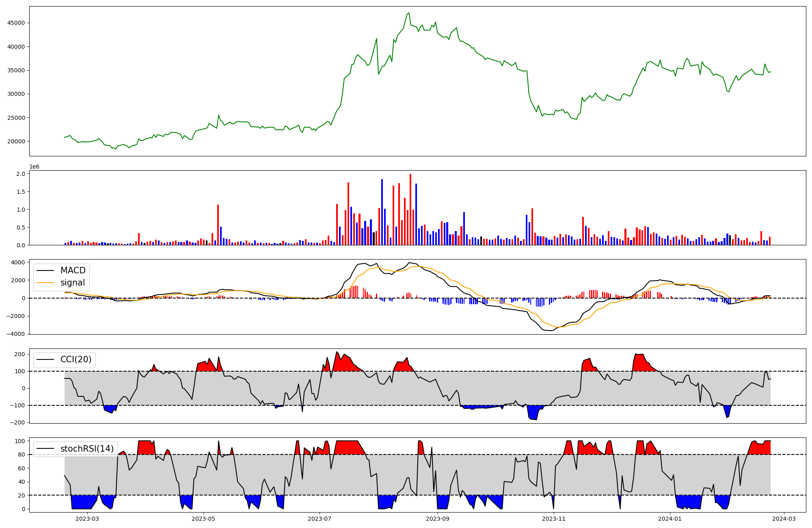The height and width of the screenshot is (528, 812).
Task: Click the orange signal legend line
Action: 45,283
